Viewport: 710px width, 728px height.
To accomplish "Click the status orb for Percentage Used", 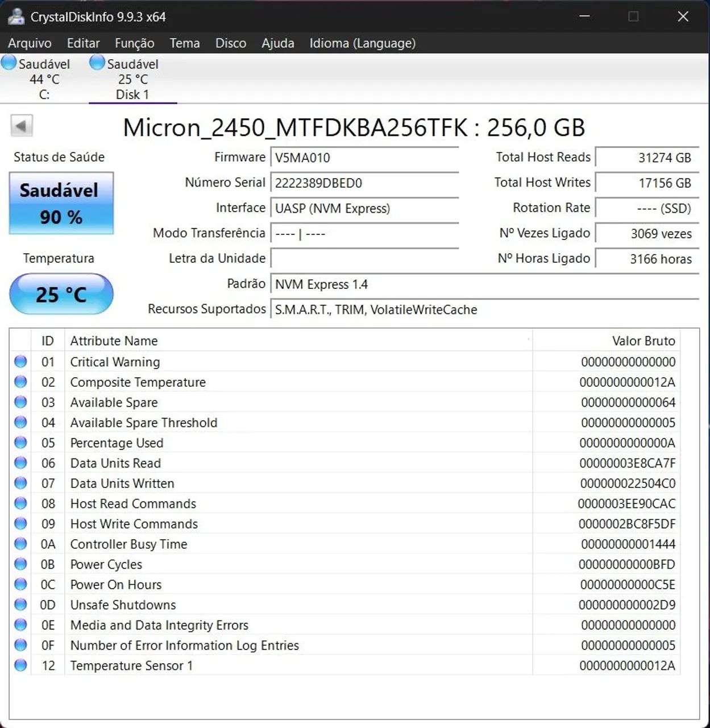I will [20, 442].
